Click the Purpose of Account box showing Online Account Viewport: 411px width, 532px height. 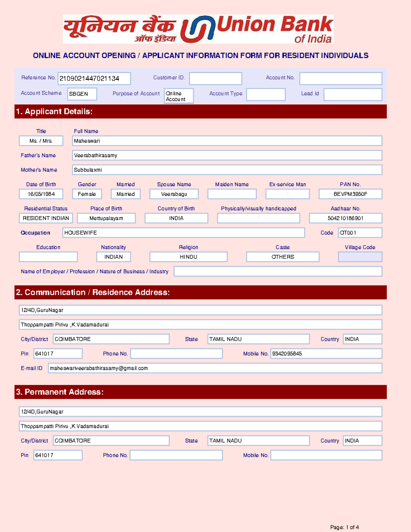click(178, 96)
